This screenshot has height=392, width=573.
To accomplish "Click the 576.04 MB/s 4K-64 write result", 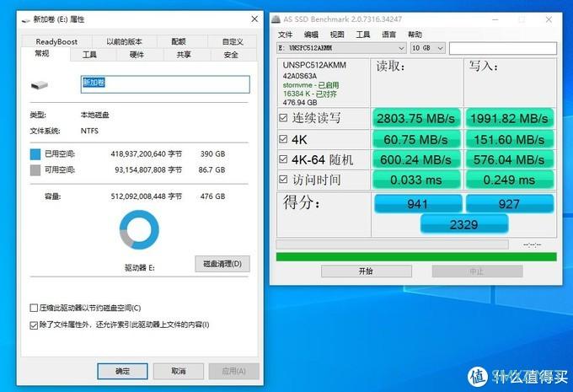I will (510, 160).
